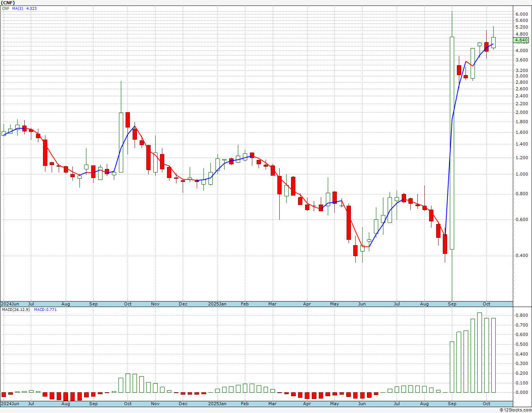Image resolution: width=532 pixels, height=413 pixels.
Task: Click the 4.000 price axis label
Action: tap(521, 50)
